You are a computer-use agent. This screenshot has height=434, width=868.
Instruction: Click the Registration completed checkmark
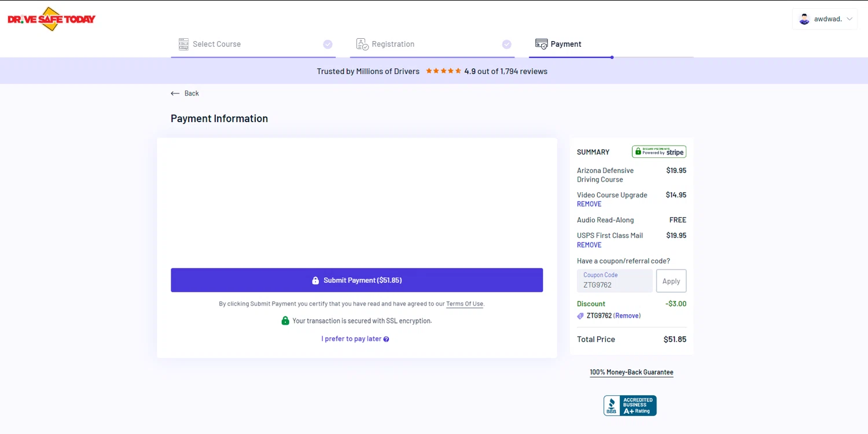[x=507, y=44]
